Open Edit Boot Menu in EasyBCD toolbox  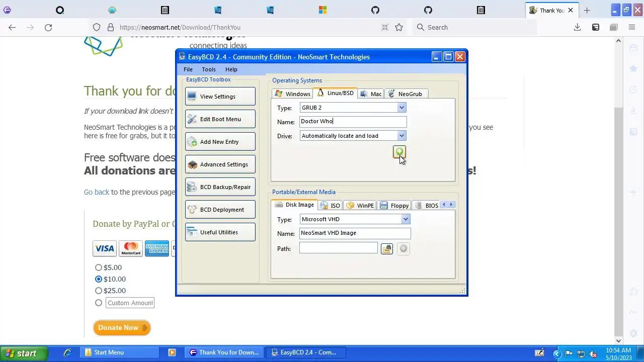(220, 119)
